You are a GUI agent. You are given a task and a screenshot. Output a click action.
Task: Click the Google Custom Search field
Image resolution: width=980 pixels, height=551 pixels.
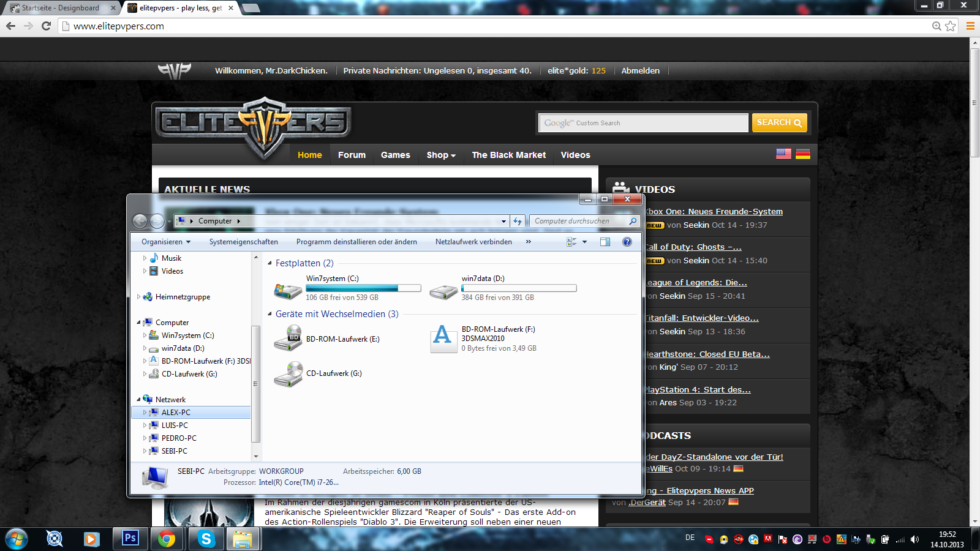tap(643, 123)
